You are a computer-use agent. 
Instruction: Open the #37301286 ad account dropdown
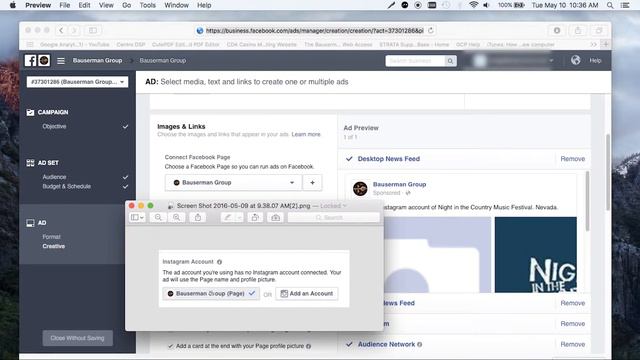coord(77,82)
